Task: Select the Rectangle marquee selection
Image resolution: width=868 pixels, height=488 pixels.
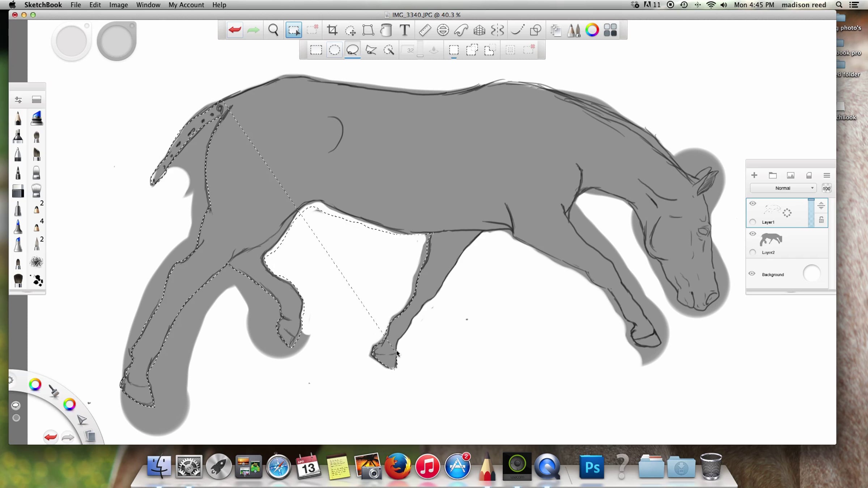Action: coord(316,50)
